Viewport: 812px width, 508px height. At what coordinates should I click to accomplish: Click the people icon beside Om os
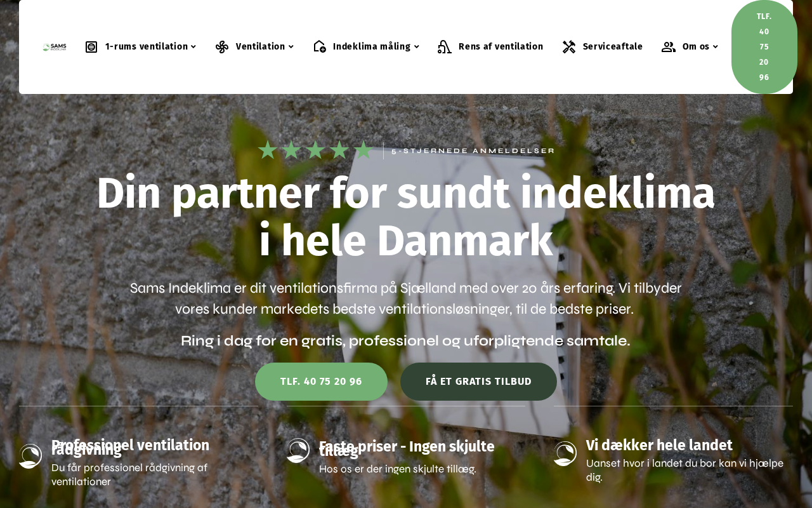(669, 47)
